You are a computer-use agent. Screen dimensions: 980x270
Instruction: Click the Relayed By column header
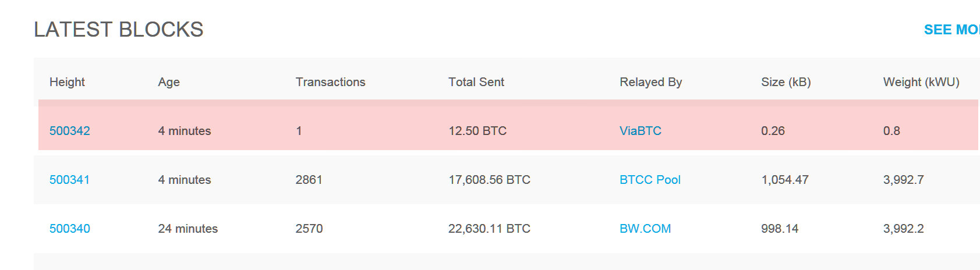[650, 82]
